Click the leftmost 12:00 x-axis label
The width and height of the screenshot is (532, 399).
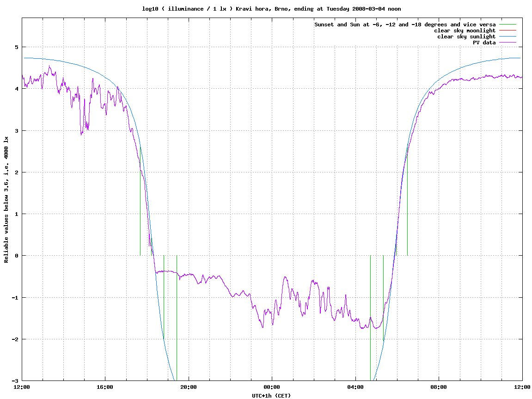point(22,387)
